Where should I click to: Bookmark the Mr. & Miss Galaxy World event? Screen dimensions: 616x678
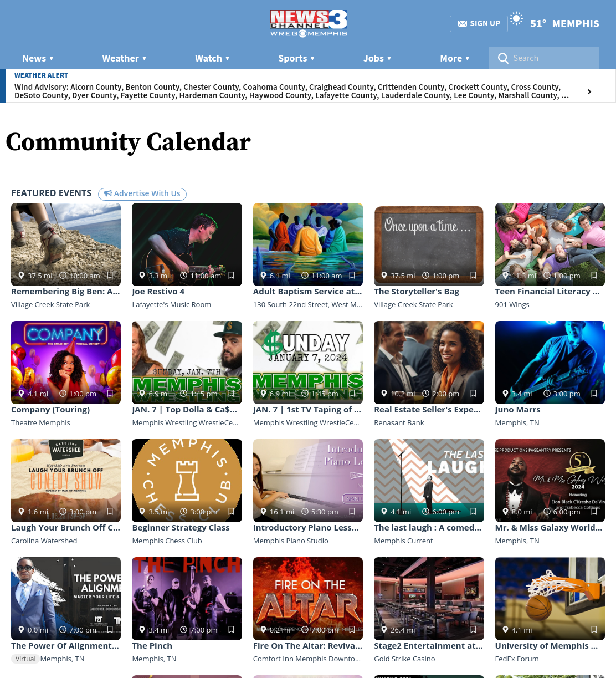point(594,512)
